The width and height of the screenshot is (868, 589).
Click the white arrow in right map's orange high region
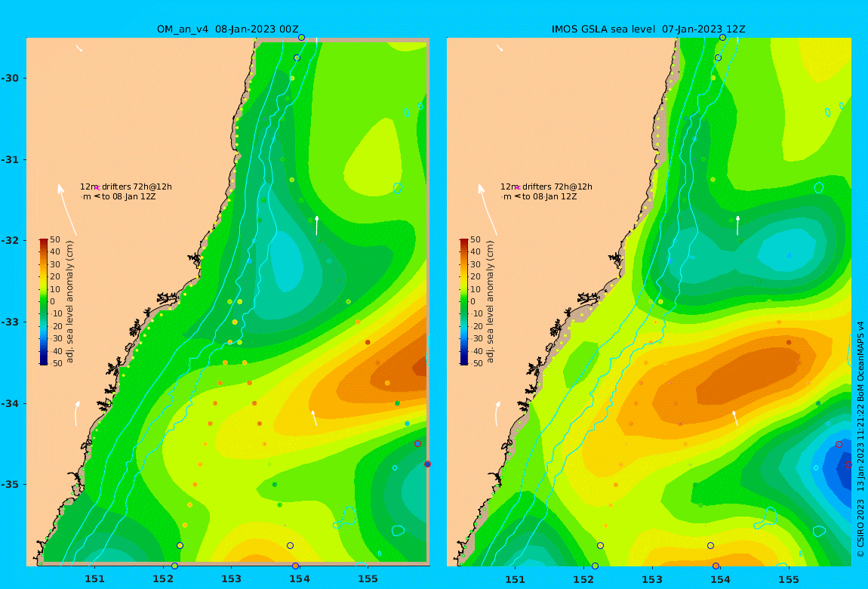pyautogui.click(x=734, y=418)
